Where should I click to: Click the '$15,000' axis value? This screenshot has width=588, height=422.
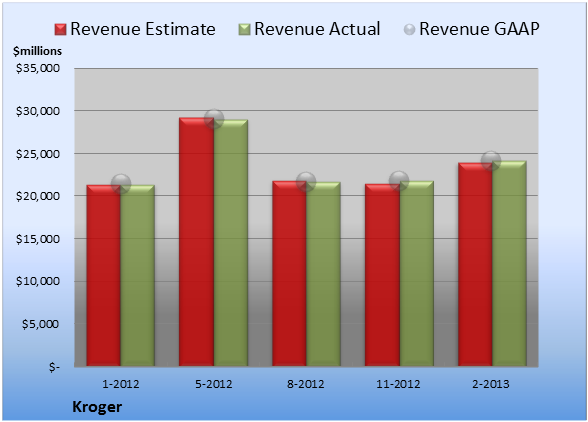point(38,239)
